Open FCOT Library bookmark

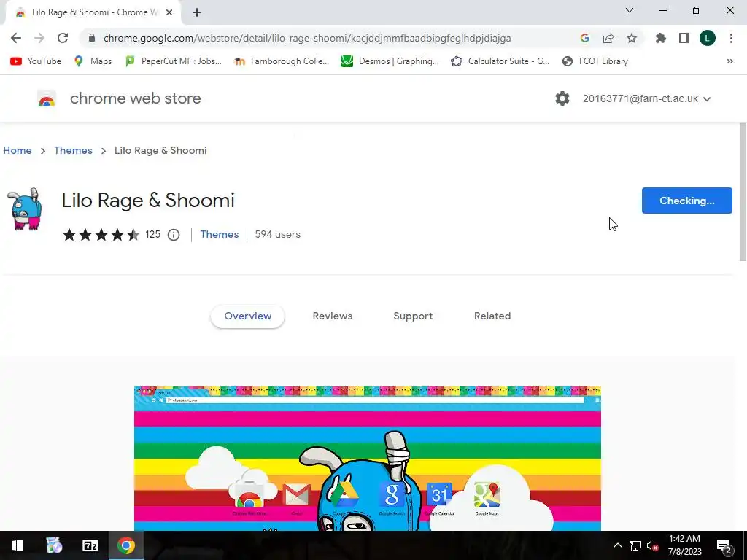595,61
